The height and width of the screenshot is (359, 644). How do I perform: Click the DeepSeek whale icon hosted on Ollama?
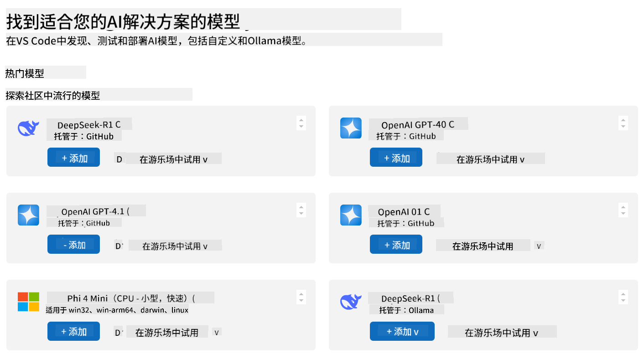point(351,302)
